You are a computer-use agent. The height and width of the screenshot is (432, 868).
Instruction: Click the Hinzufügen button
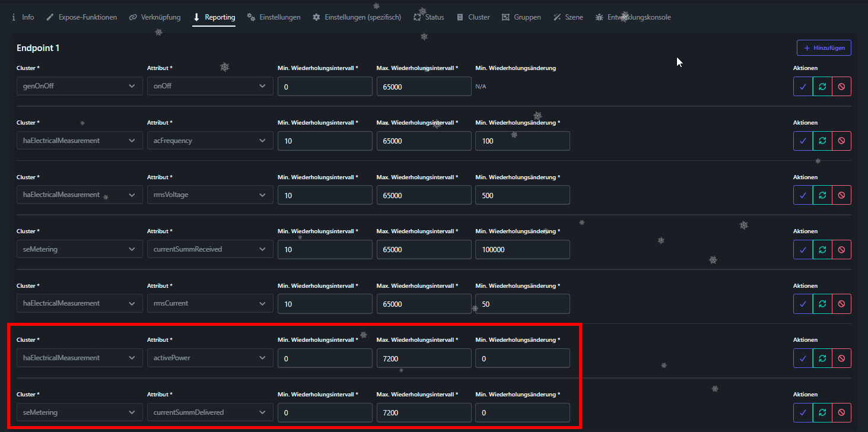[x=824, y=48]
